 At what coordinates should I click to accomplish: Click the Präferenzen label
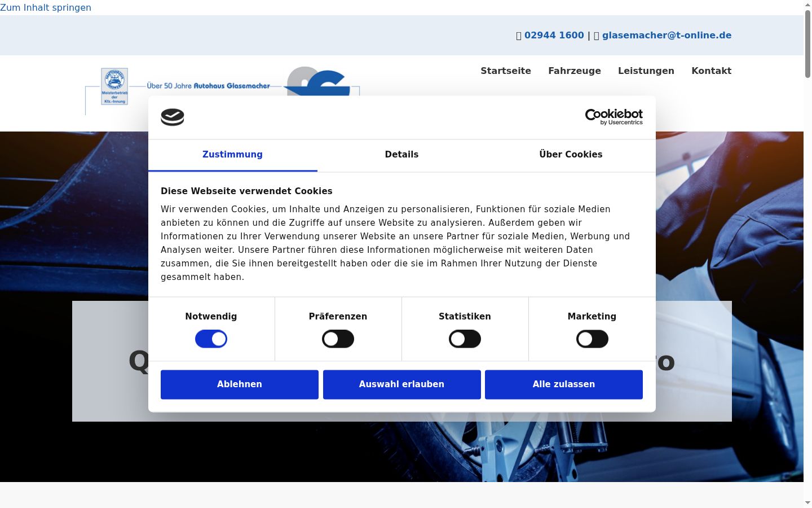338,317
